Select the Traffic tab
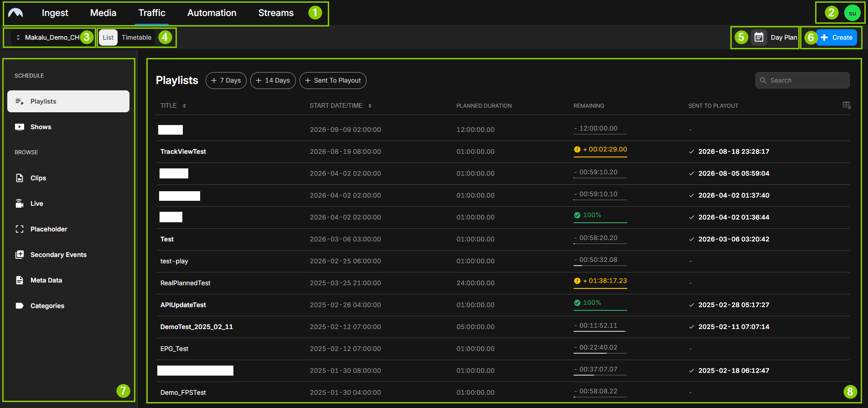868x408 pixels. point(152,13)
